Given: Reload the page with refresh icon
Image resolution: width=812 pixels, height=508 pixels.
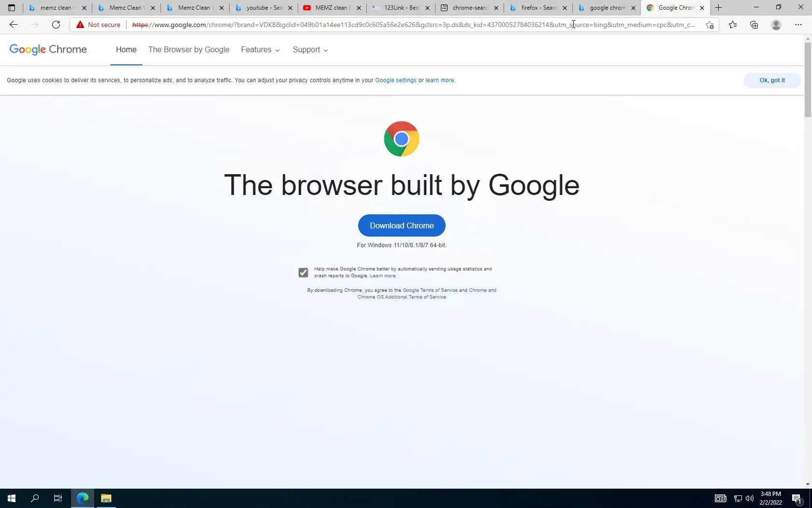Looking at the screenshot, I should pyautogui.click(x=56, y=25).
